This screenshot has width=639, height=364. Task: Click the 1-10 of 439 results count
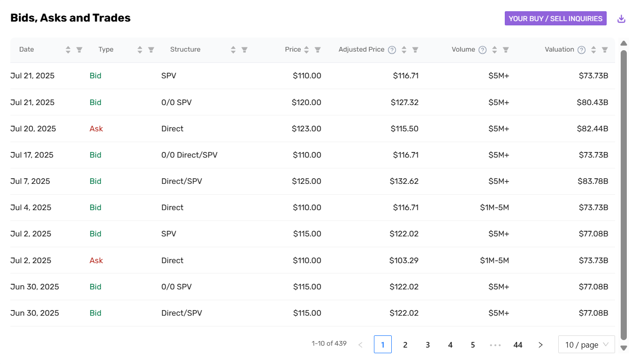[329, 343]
